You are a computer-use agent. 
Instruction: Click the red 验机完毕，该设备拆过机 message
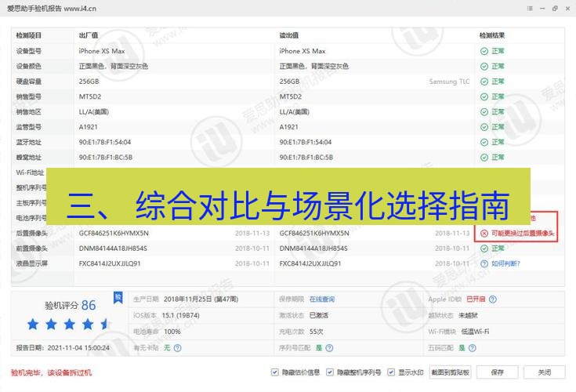click(51, 373)
